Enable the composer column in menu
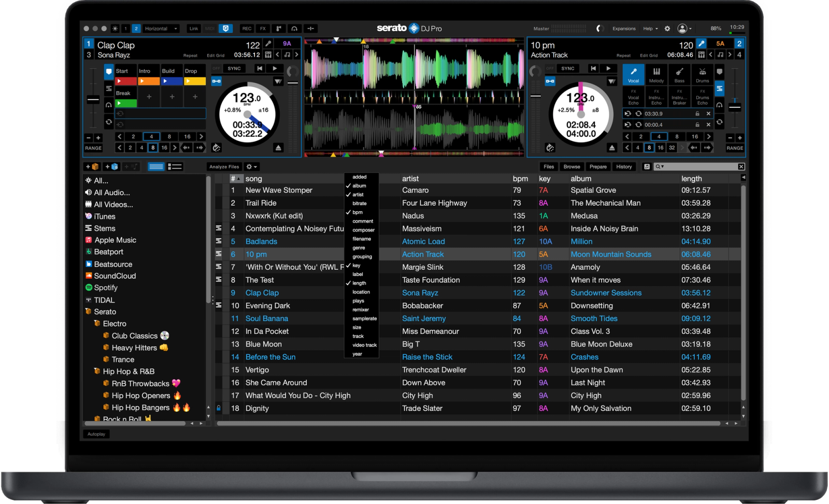Screen dimensions: 829x504 pyautogui.click(x=364, y=230)
